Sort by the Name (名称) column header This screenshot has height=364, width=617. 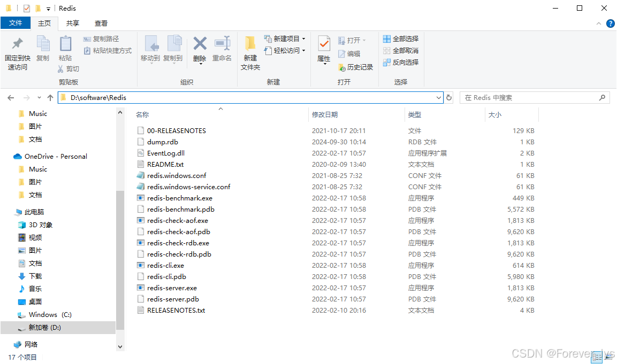click(142, 115)
